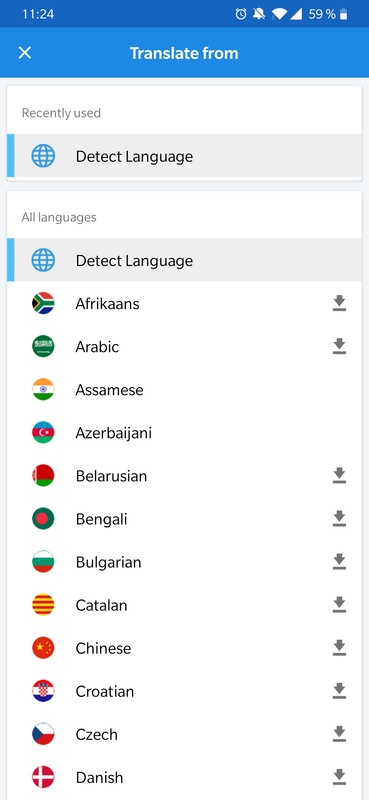Choose Detect Language in All languages
Viewport: 369px width, 800px height.
[184, 260]
